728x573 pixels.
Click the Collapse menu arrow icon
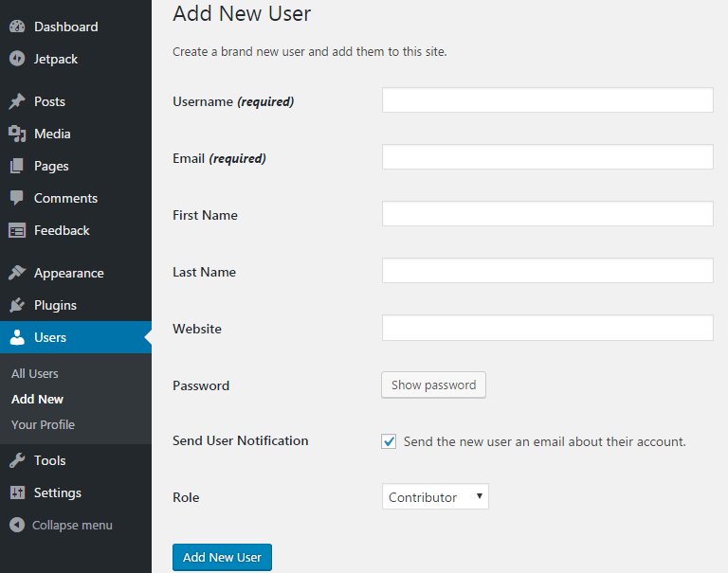click(x=17, y=525)
